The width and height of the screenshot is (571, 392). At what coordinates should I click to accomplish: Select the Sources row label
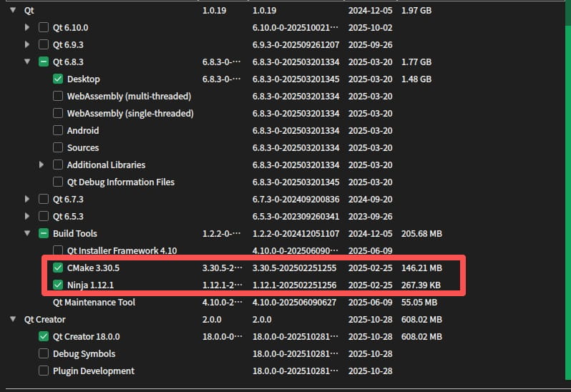click(x=83, y=148)
